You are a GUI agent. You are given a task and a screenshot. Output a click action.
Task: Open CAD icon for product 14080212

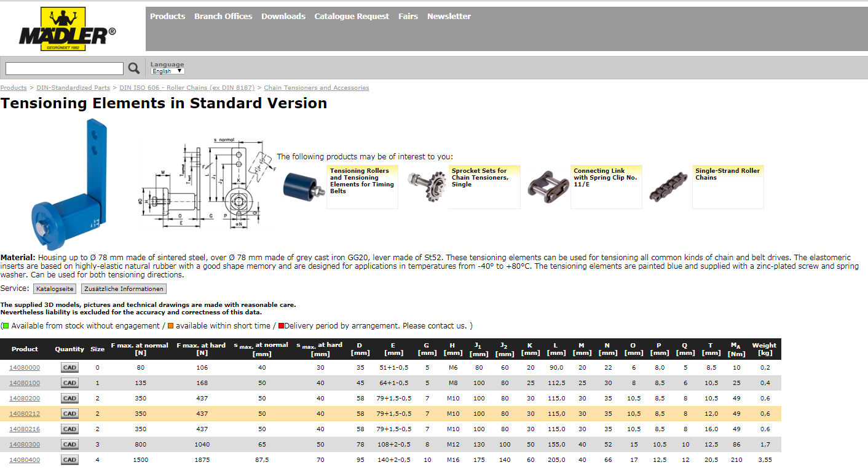[69, 414]
